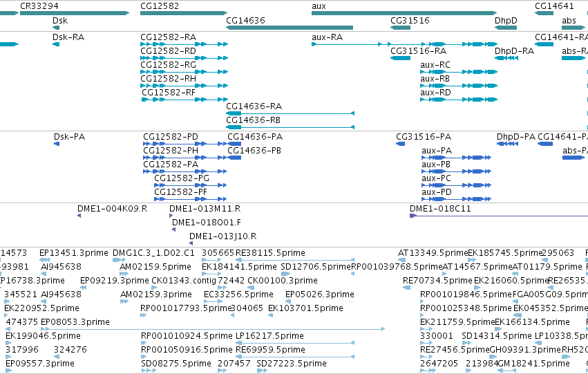Select transcript CG12582-RD
The image size is (588, 374).
point(168,51)
